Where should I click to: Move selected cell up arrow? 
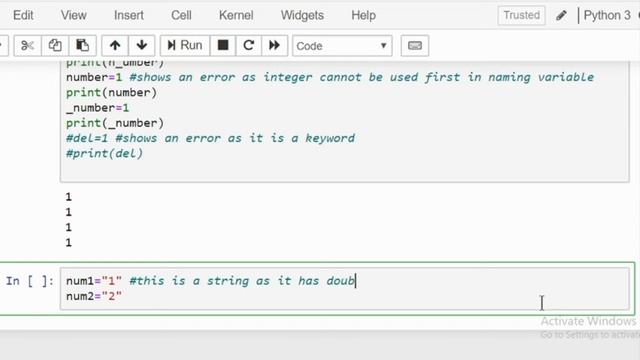[x=115, y=45]
